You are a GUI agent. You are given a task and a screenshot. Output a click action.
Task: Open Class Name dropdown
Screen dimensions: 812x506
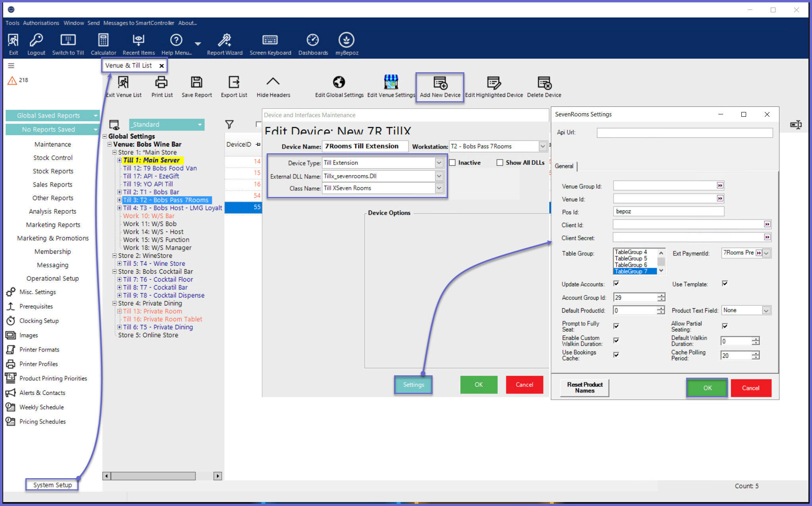[439, 188]
